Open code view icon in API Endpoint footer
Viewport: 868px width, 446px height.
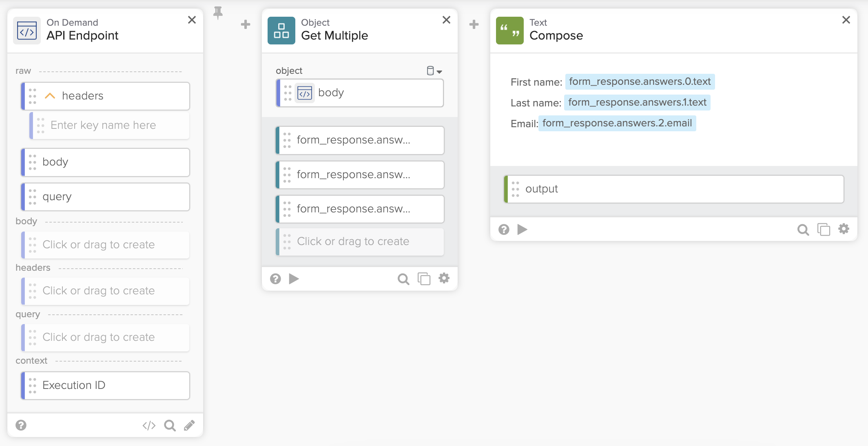[149, 426]
